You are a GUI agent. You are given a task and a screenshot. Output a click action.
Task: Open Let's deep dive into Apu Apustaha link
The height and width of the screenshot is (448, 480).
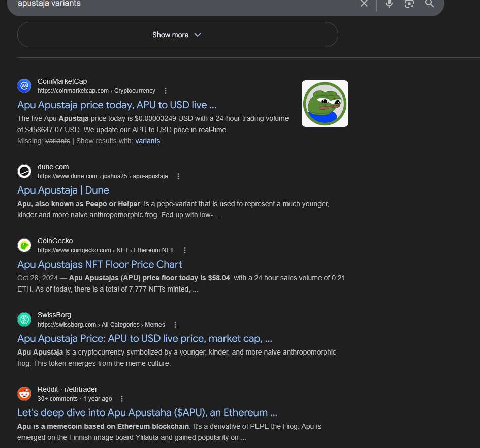(147, 412)
